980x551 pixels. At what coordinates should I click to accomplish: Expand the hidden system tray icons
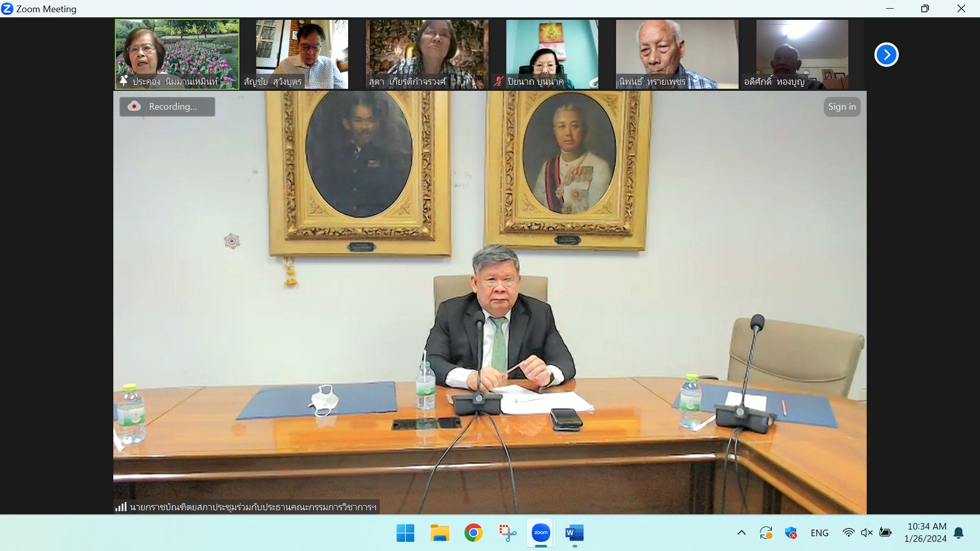point(741,533)
